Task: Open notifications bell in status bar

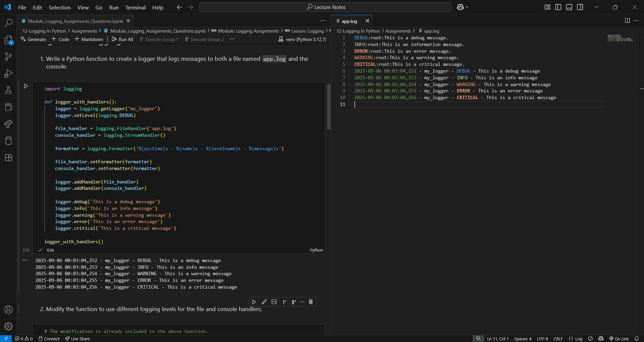Action: (636, 339)
